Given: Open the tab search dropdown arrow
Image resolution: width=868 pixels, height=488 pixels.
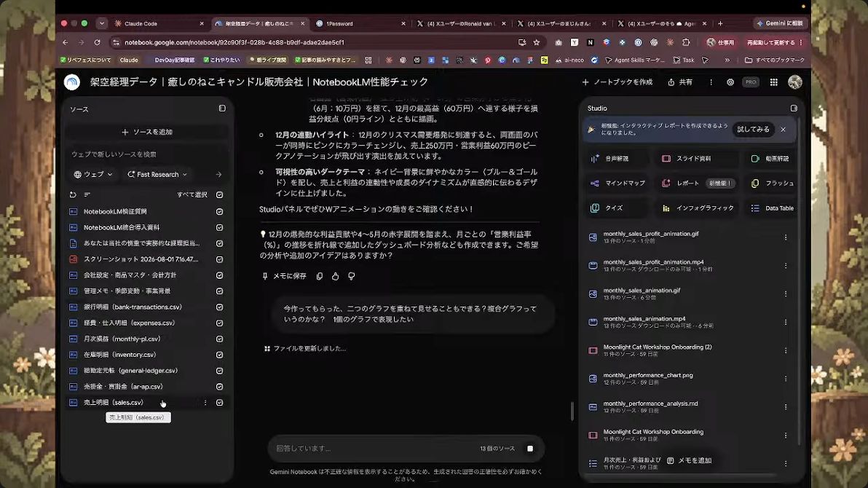Looking at the screenshot, I should pos(102,23).
